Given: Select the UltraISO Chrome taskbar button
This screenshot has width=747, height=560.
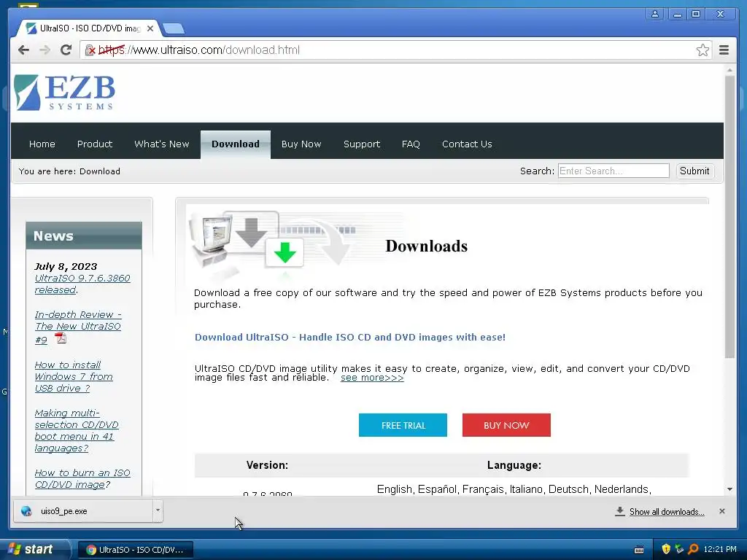Looking at the screenshot, I should [x=135, y=550].
